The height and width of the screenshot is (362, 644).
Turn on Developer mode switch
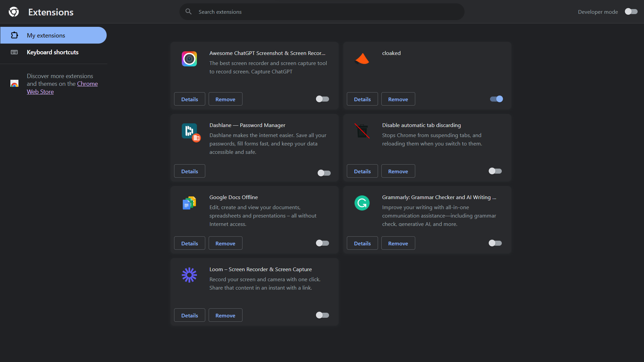(631, 12)
